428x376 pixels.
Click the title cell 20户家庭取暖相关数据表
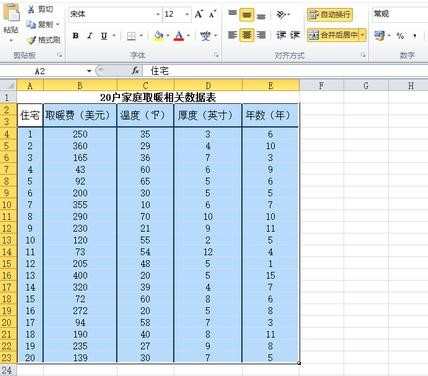(x=158, y=97)
